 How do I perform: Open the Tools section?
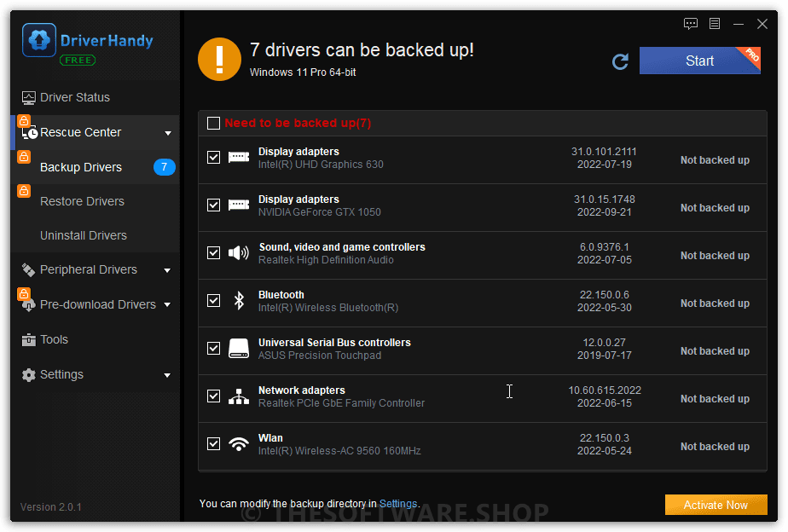pos(95,339)
